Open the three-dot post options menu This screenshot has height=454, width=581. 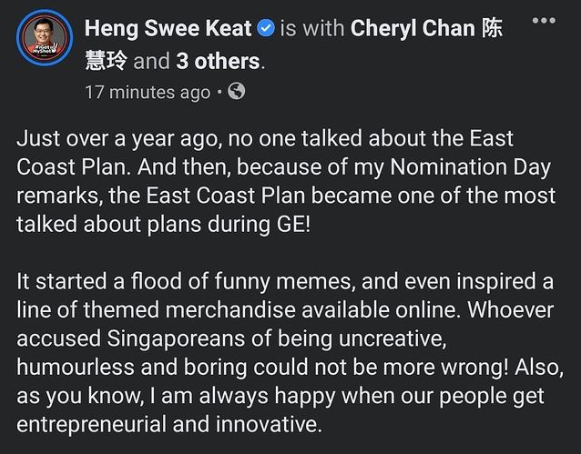click(x=544, y=21)
